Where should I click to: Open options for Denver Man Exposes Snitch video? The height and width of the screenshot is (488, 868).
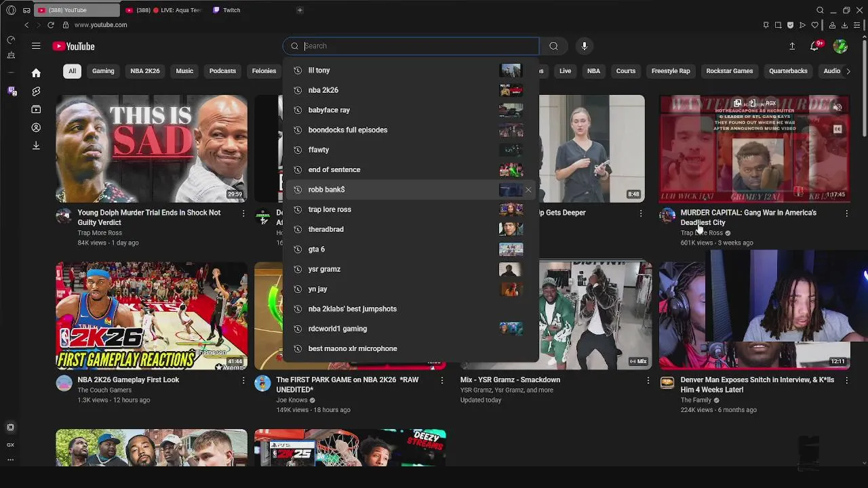846,381
